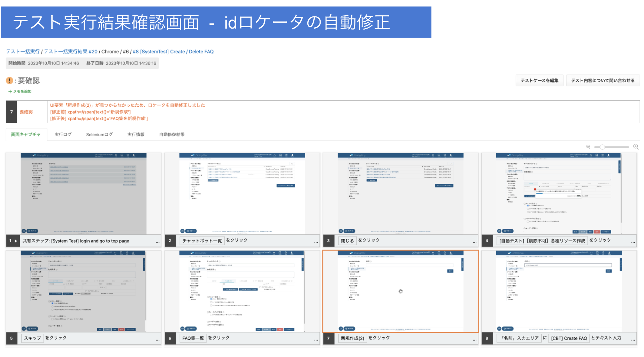Click the テストケースを編集 button
644x357 pixels.
click(539, 80)
